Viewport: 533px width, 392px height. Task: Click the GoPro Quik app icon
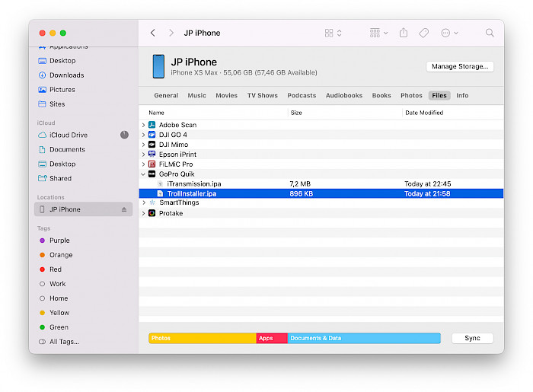coord(152,174)
